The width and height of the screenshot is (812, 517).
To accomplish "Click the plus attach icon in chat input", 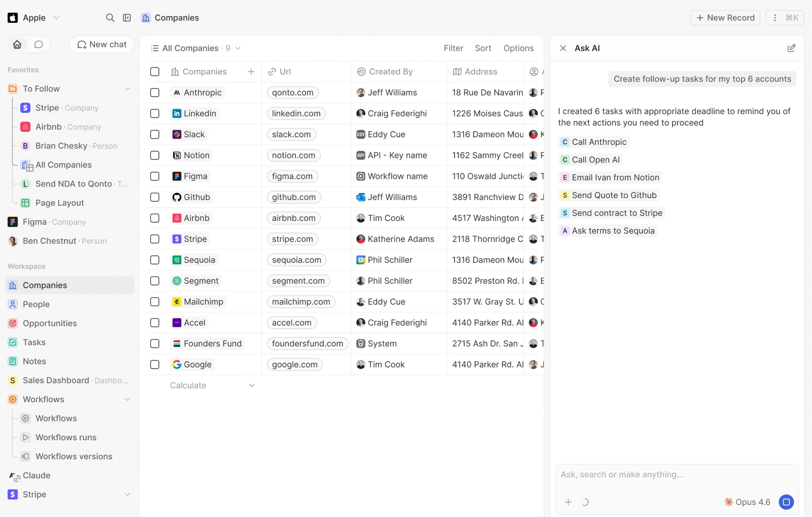I will [x=568, y=502].
